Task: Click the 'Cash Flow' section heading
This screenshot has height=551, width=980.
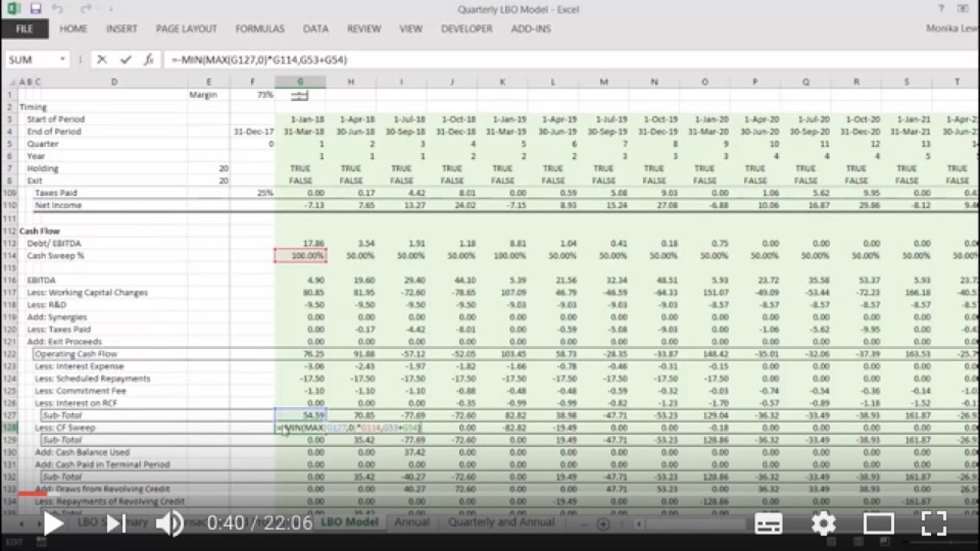Action: 40,231
